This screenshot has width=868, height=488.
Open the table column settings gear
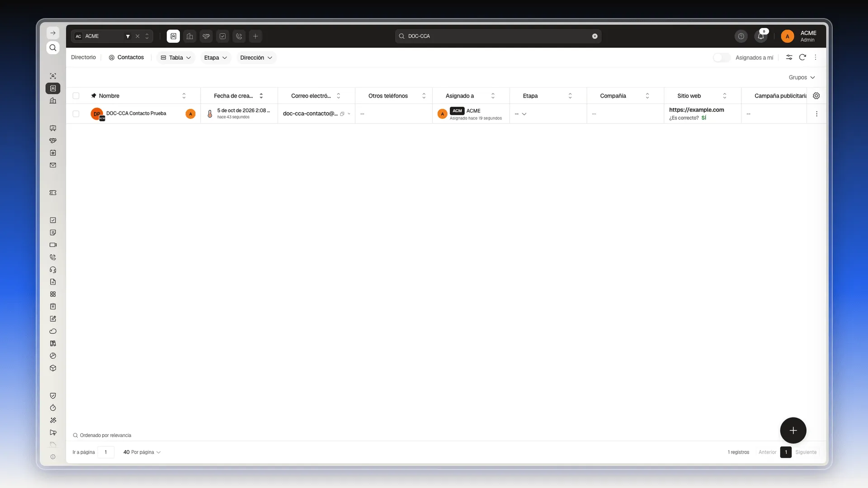(x=816, y=96)
